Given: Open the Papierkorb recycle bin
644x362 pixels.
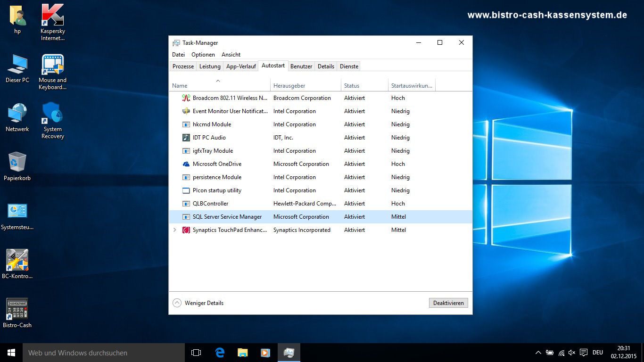Looking at the screenshot, I should pos(17,167).
